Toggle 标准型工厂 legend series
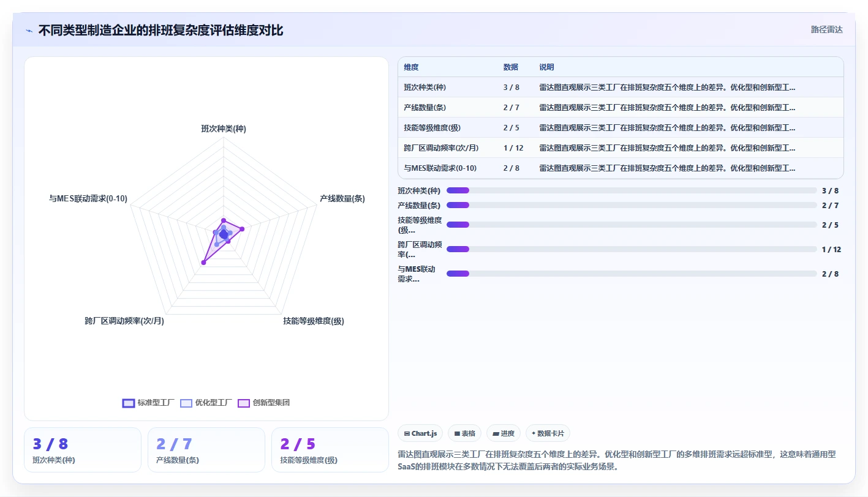The width and height of the screenshot is (868, 497). point(149,403)
